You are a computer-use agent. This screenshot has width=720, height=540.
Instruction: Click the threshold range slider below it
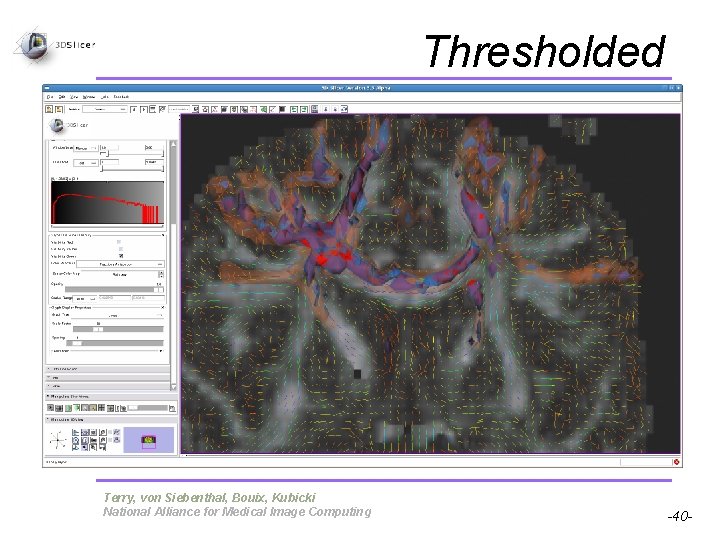click(x=132, y=169)
